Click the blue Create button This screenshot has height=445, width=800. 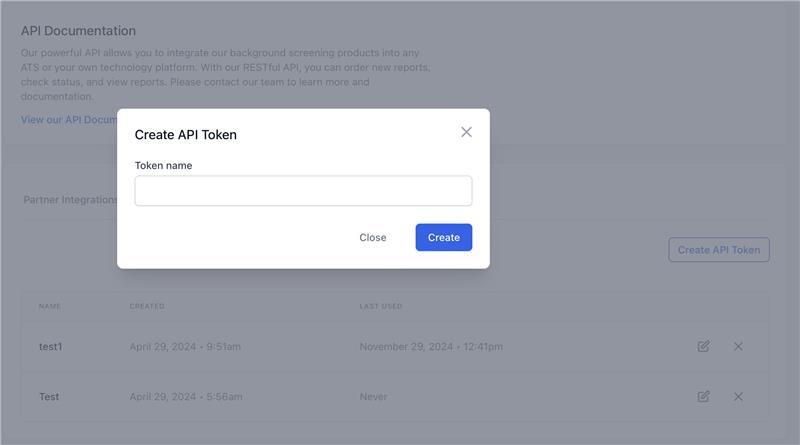(x=444, y=237)
